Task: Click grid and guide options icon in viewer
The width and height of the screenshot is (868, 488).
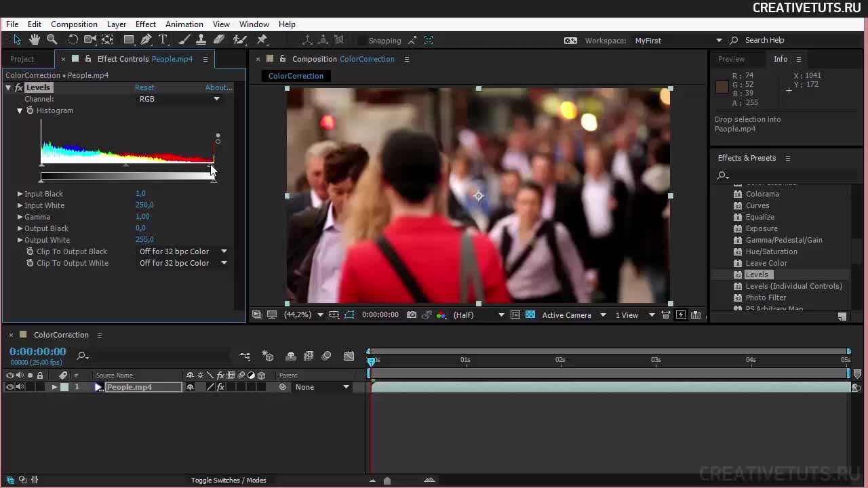Action: [334, 314]
